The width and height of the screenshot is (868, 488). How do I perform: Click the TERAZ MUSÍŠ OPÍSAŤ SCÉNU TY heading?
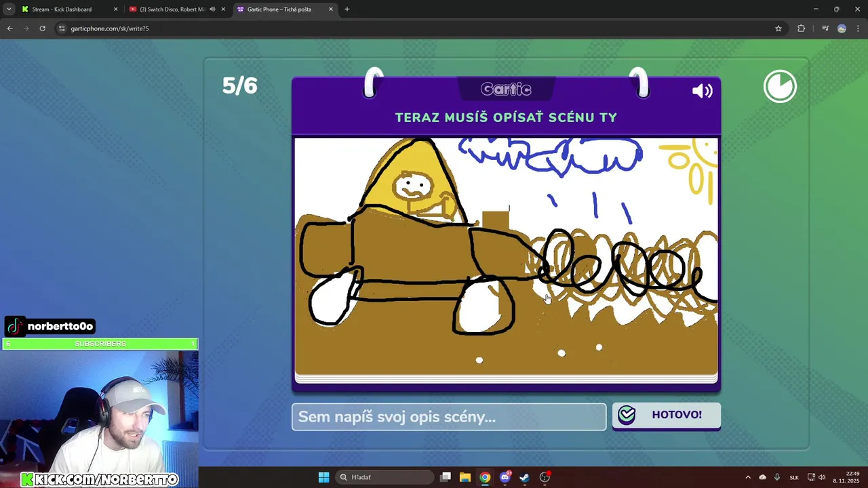coord(506,117)
